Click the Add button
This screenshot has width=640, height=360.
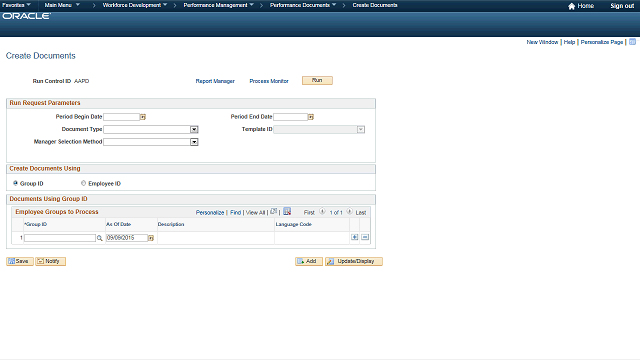(309, 261)
